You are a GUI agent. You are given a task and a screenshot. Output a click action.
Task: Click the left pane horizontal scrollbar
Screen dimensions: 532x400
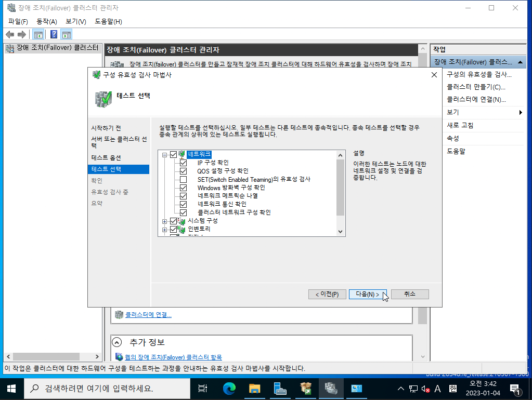(x=46, y=356)
